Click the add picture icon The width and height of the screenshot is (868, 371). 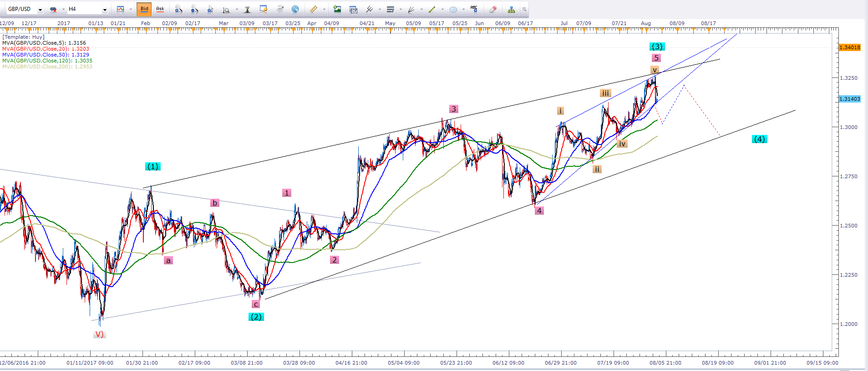click(x=337, y=9)
